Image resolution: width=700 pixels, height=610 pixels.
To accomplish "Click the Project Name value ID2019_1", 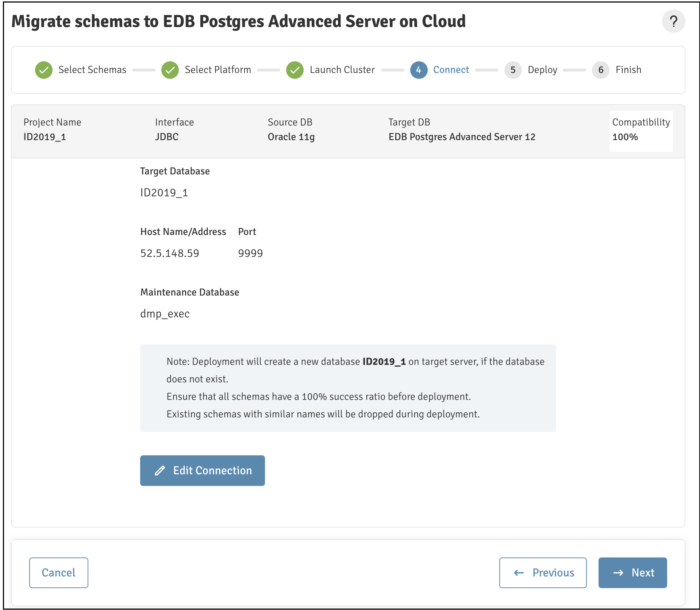I will click(x=45, y=137).
